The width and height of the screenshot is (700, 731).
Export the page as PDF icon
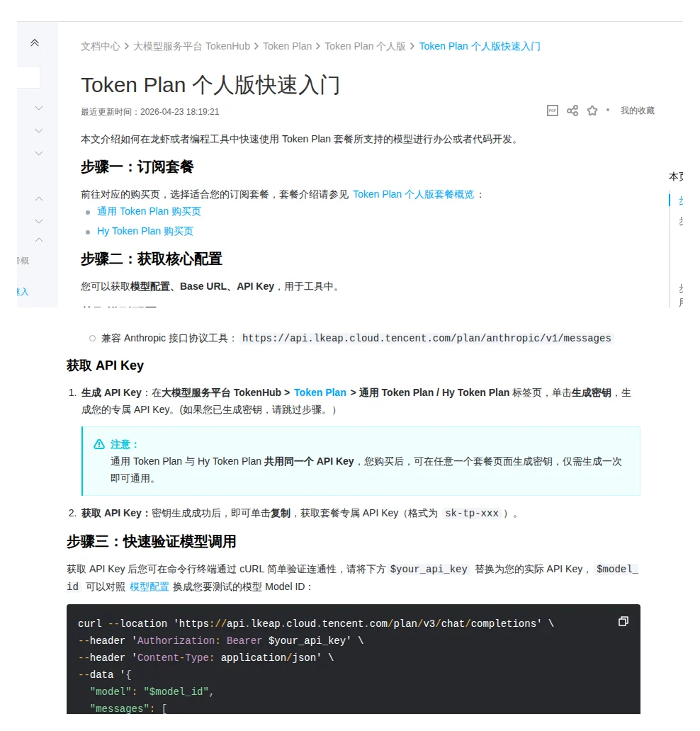[552, 110]
